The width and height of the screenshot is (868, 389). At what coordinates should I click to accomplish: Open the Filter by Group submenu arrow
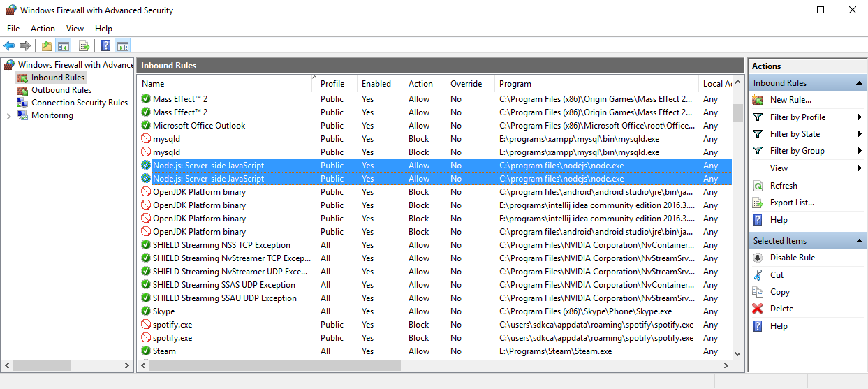pos(859,151)
